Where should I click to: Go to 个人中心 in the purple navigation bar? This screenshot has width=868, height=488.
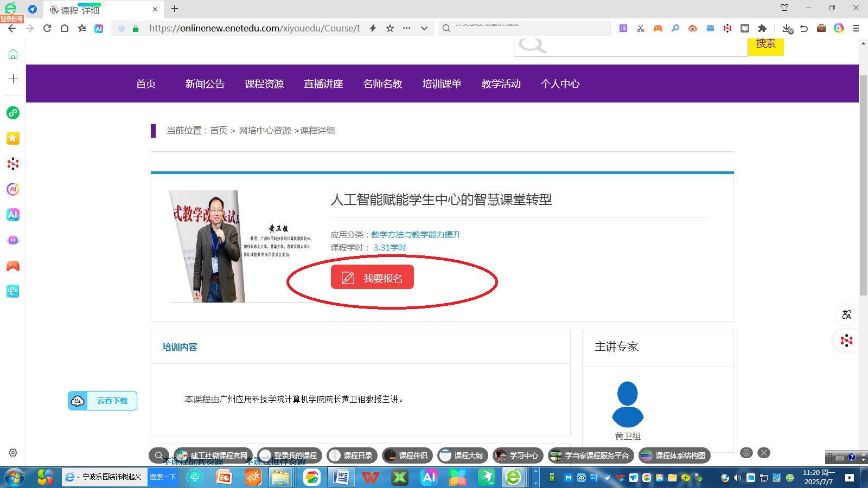(560, 84)
